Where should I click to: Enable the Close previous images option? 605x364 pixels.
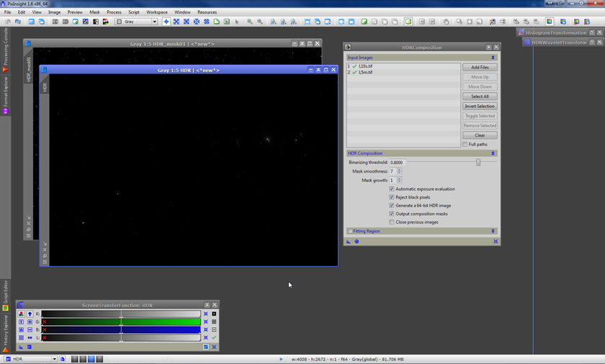[x=392, y=222]
